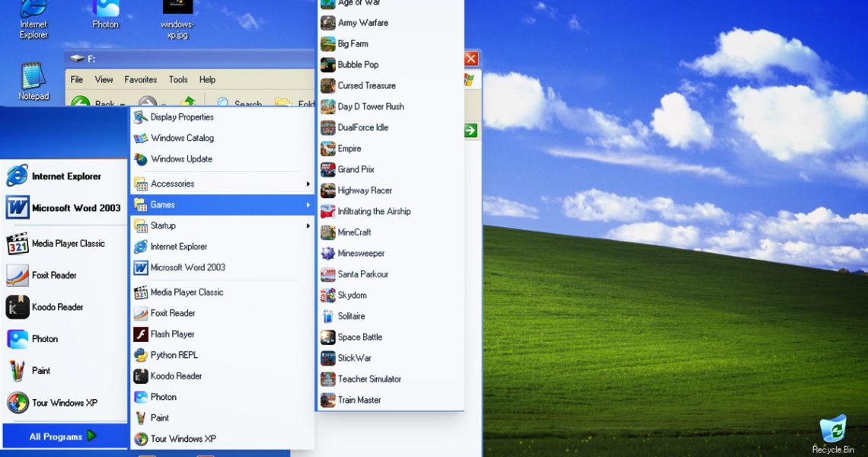868x457 pixels.
Task: Open Microsoft Word 2003 in All Programs list
Action: 222,267
